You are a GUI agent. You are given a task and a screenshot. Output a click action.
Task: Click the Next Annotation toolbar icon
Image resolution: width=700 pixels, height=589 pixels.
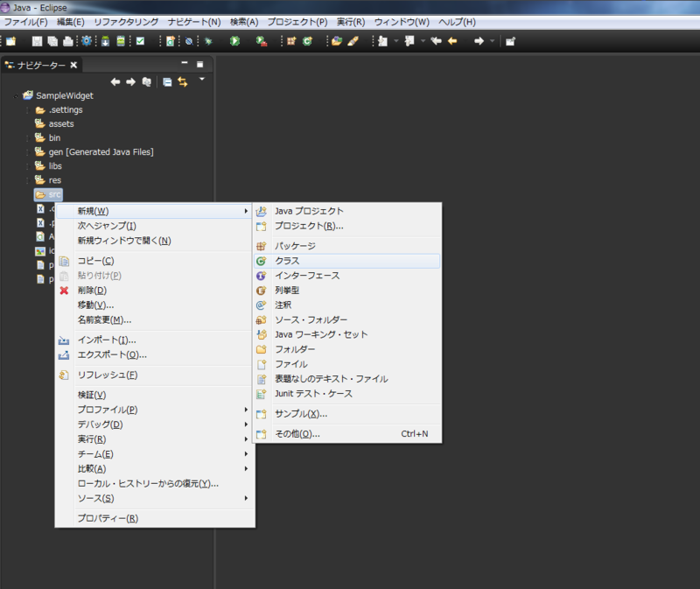point(382,41)
